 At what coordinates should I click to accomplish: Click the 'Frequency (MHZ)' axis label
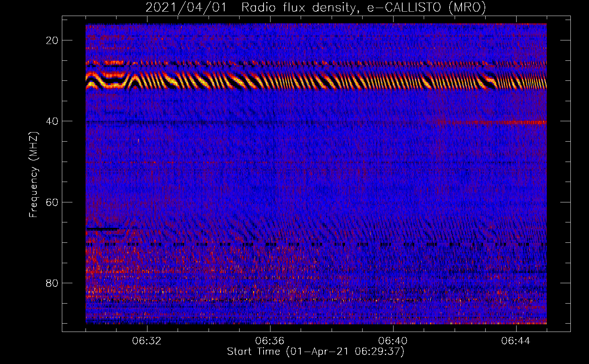(x=33, y=175)
